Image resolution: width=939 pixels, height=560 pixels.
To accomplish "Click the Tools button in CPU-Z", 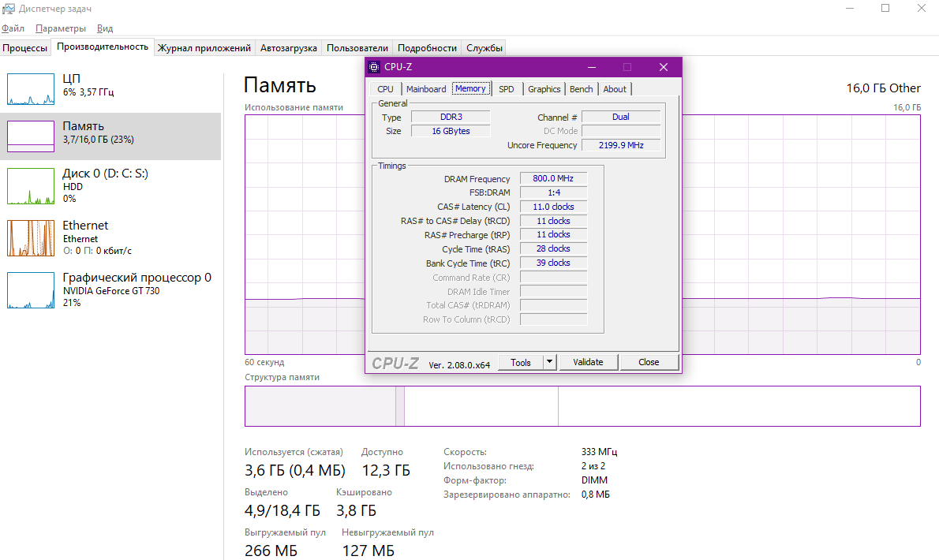I will [x=521, y=363].
